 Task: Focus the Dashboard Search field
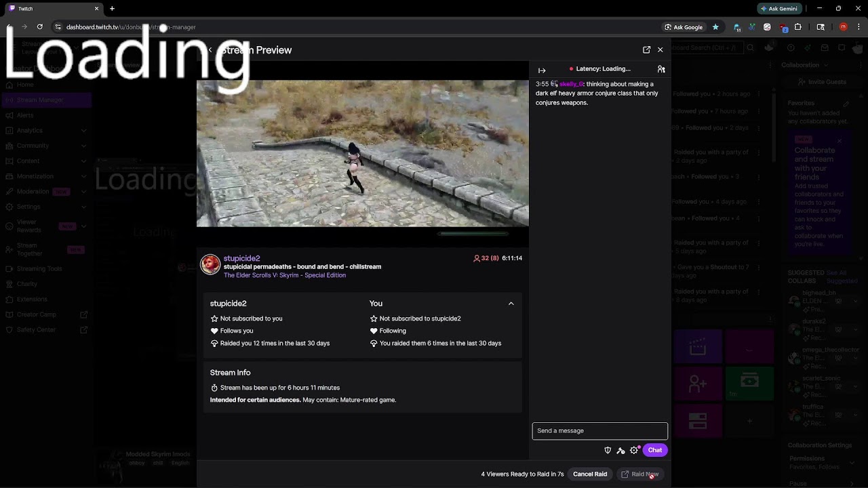(707, 47)
